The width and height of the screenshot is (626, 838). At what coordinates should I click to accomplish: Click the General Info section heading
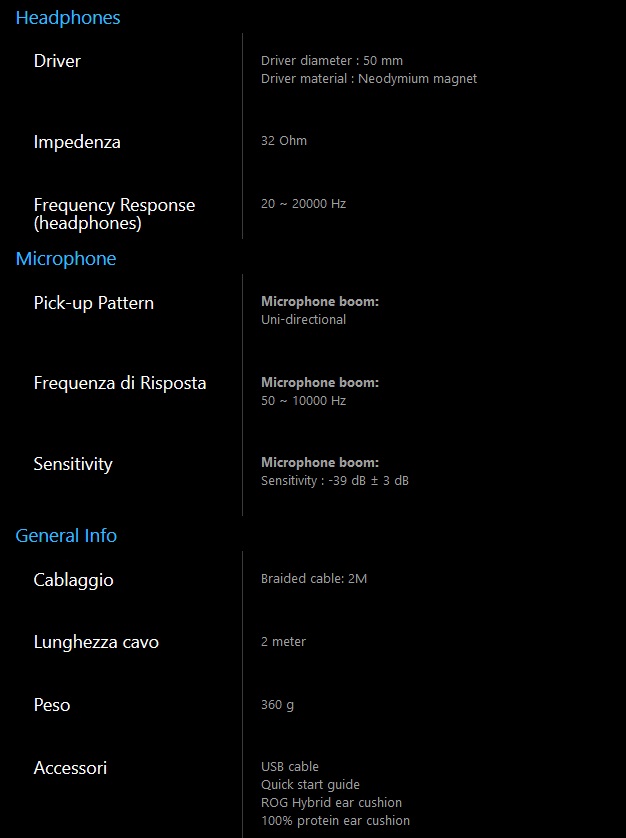[66, 536]
